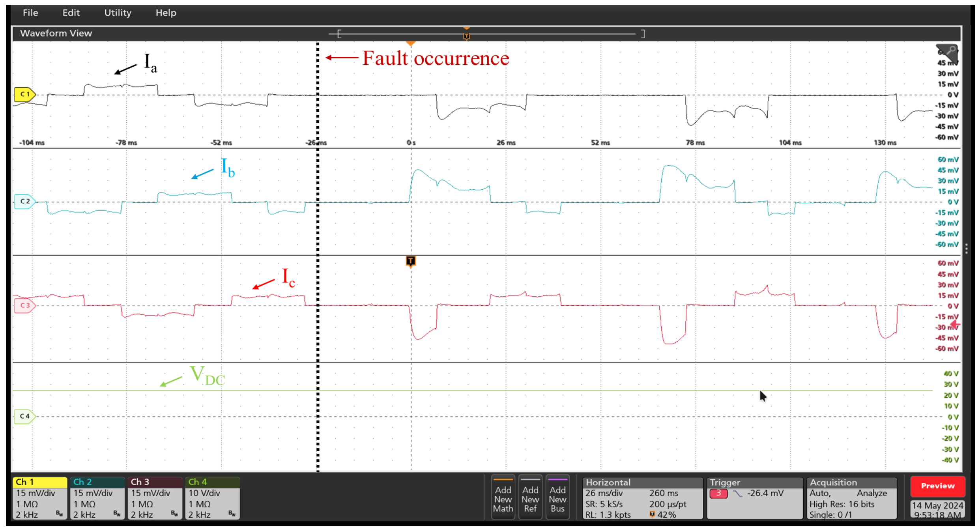Open the Utility menu
The image size is (980, 531).
(118, 13)
